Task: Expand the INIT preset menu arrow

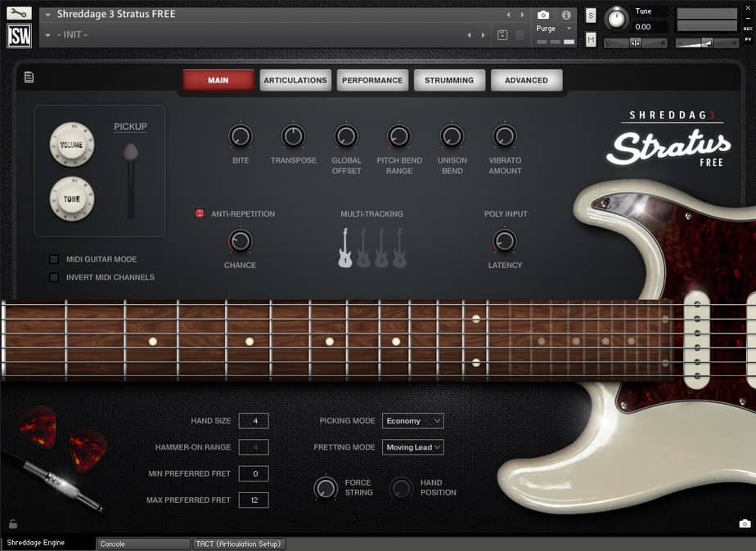Action: tap(47, 35)
